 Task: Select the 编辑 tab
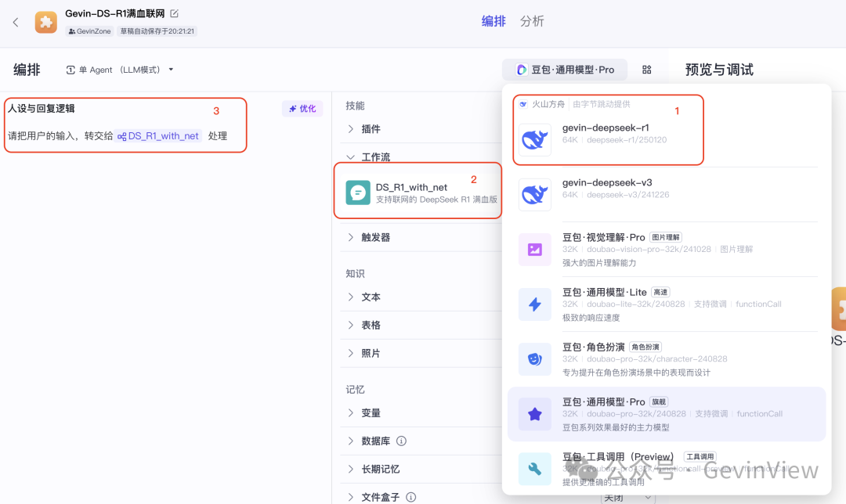pos(492,21)
